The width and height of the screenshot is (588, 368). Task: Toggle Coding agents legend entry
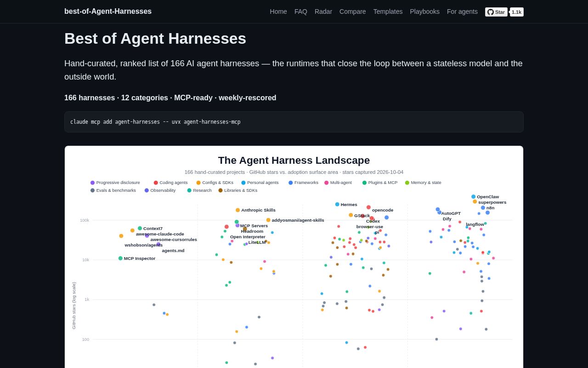tap(170, 183)
